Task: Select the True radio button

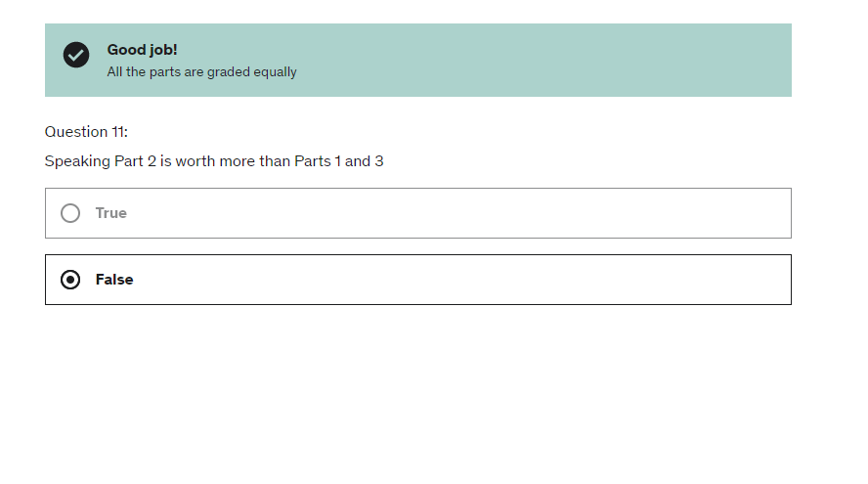Action: 70,213
